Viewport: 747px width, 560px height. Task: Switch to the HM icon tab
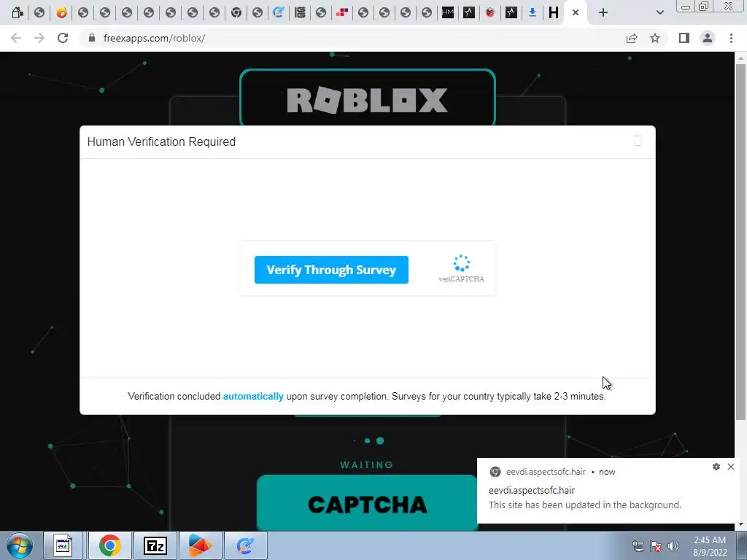(x=448, y=12)
